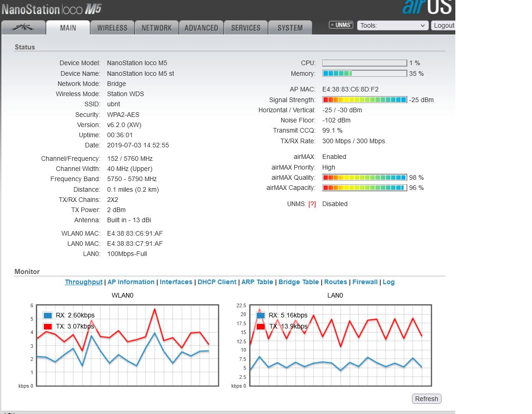Show the ARP Table monitor
The height and width of the screenshot is (414, 532).
[x=257, y=282]
